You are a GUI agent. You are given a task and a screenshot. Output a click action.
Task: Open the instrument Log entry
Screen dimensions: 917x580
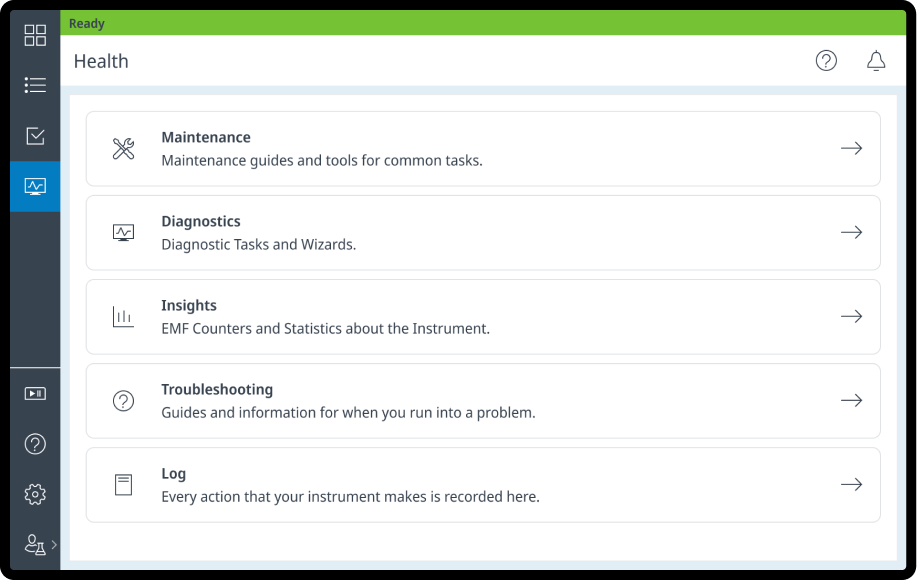(482, 484)
